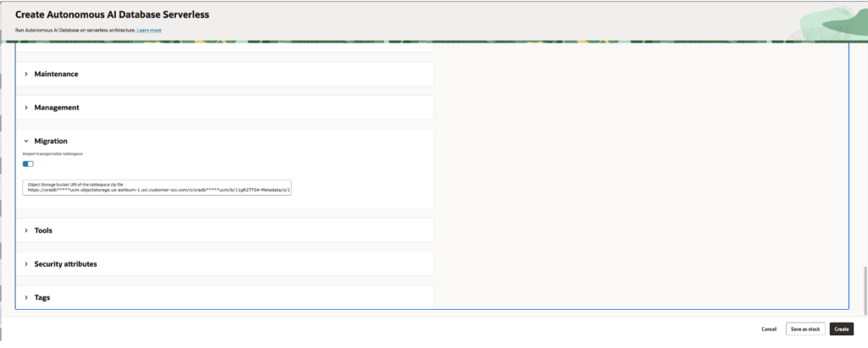Click the vertical page scrollbar
This screenshot has height=348, width=868.
865,290
